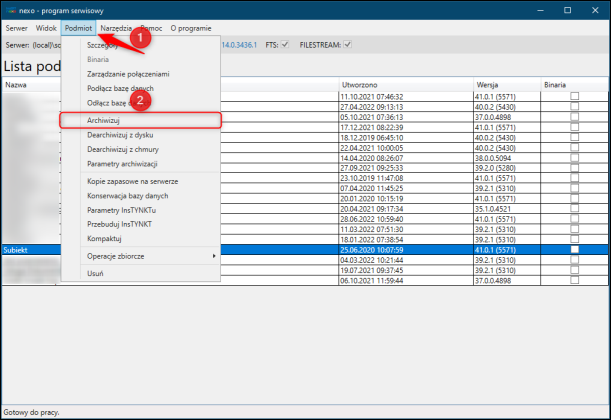Click version 35.1.0.4521
This screenshot has height=420, width=611.
493,209
